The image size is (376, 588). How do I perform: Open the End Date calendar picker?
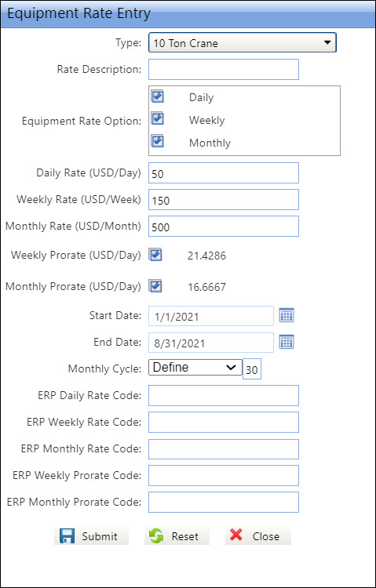click(x=287, y=342)
